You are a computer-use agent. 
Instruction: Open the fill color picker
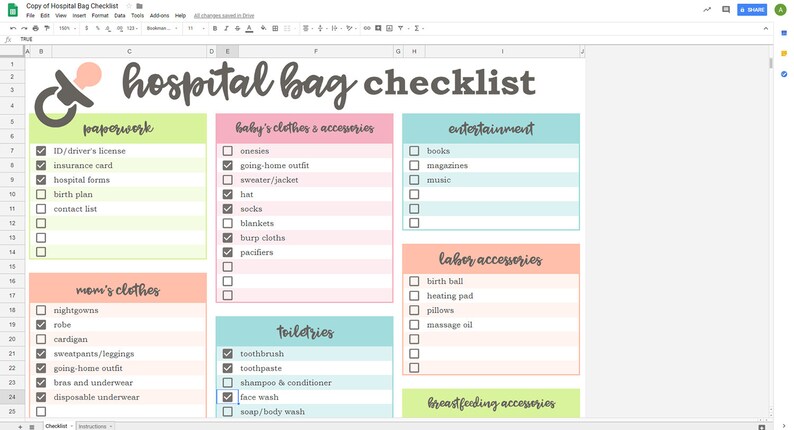263,28
